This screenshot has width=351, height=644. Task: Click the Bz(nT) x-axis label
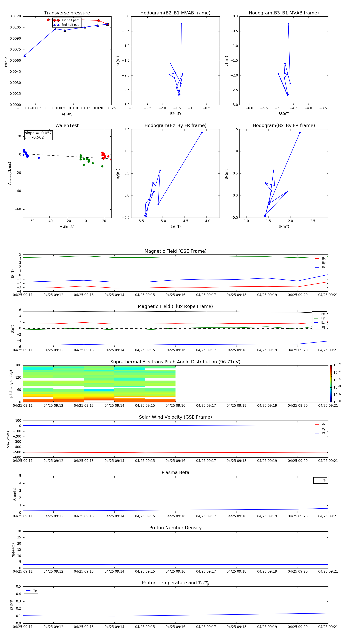pos(175,227)
